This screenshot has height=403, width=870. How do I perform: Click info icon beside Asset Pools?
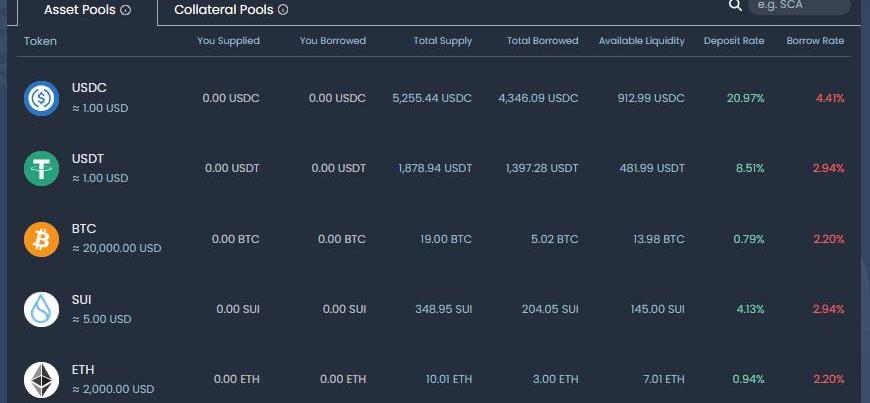click(126, 10)
